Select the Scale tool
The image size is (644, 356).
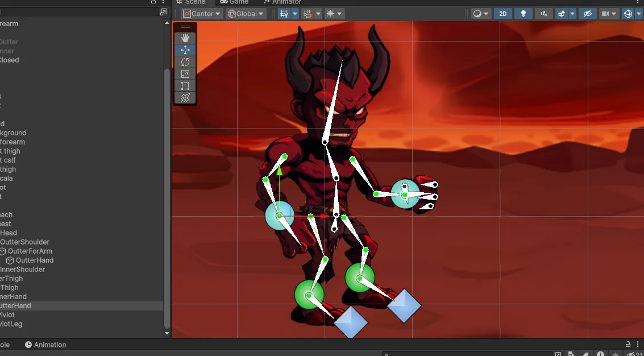[x=185, y=74]
